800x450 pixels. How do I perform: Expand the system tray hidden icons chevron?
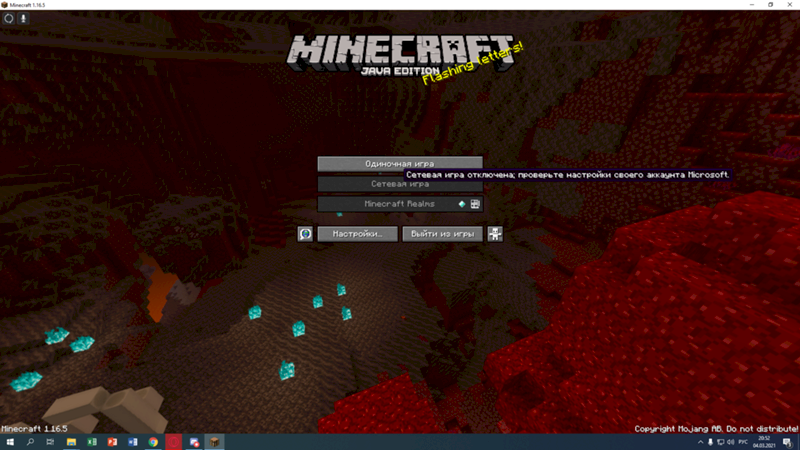(699, 442)
